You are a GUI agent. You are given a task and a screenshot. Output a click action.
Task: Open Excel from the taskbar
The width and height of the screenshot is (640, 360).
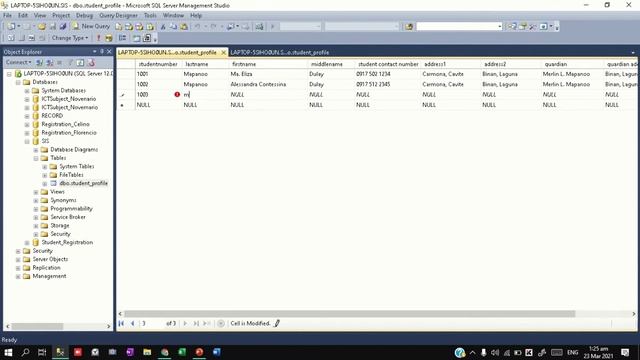pos(182,352)
